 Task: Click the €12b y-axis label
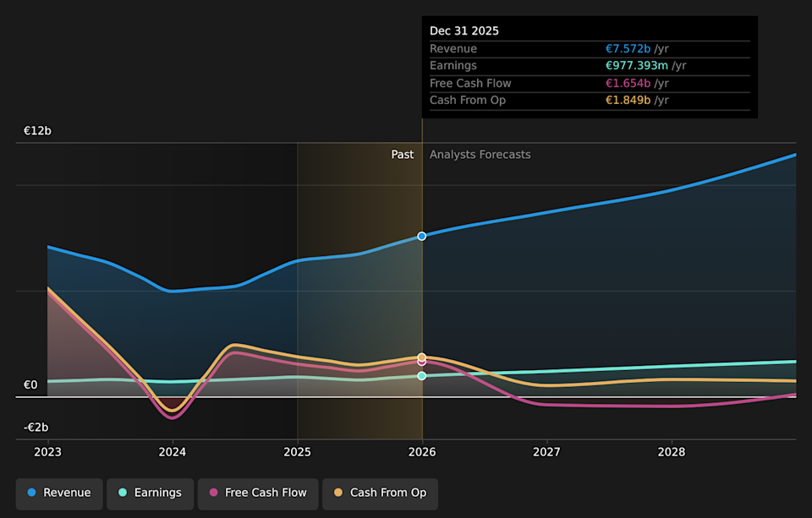tap(37, 131)
